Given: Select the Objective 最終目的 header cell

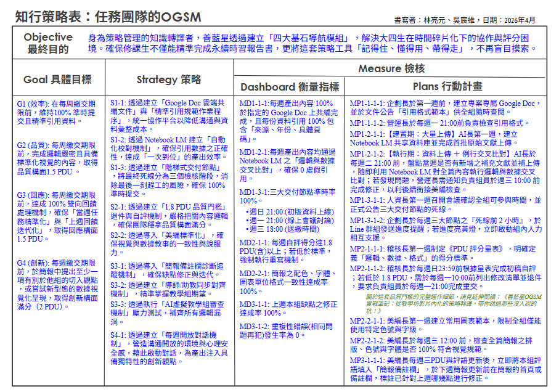Looking at the screenshot, I should [x=47, y=43].
